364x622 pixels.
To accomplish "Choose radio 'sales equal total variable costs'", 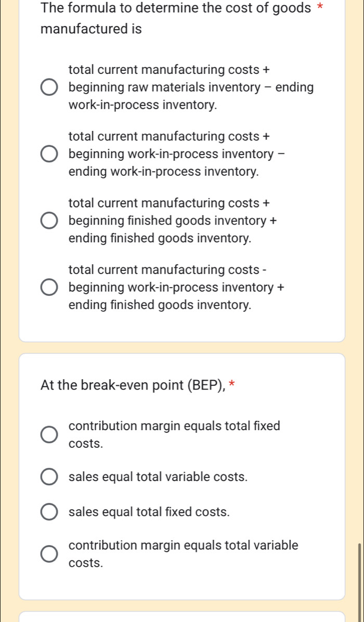I will point(49,477).
